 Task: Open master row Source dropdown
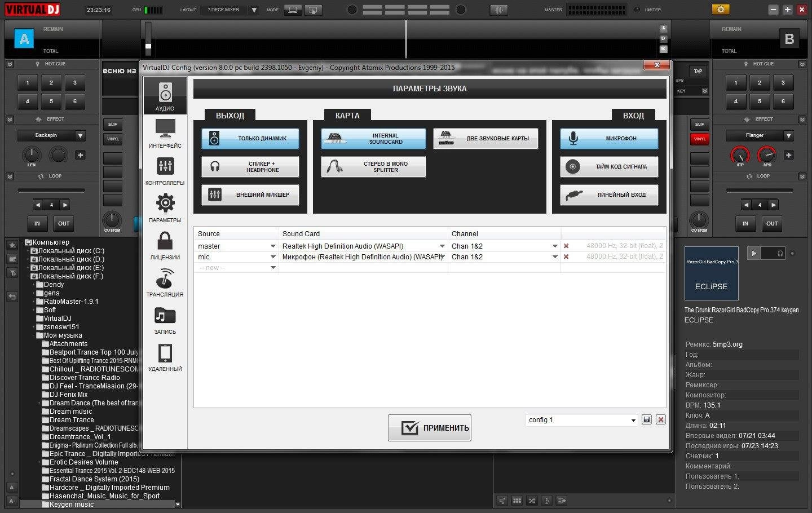[273, 246]
